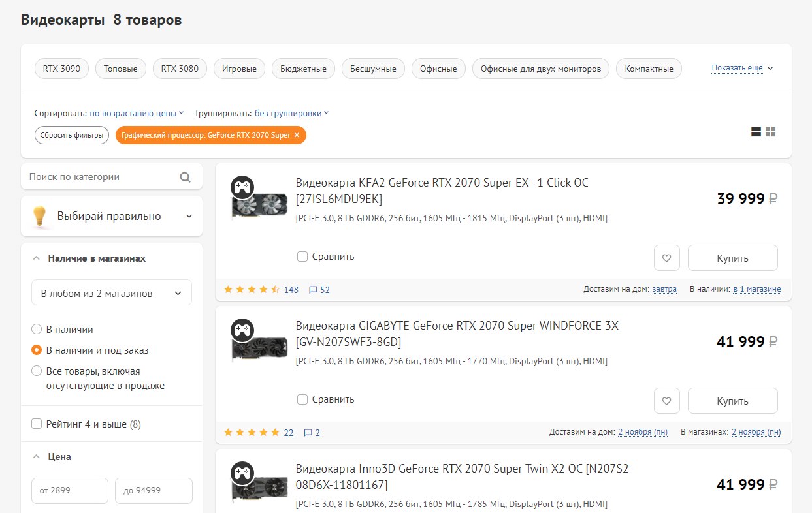This screenshot has height=513, width=812.
Task: Switch to list view layout icon
Action: coord(756,132)
